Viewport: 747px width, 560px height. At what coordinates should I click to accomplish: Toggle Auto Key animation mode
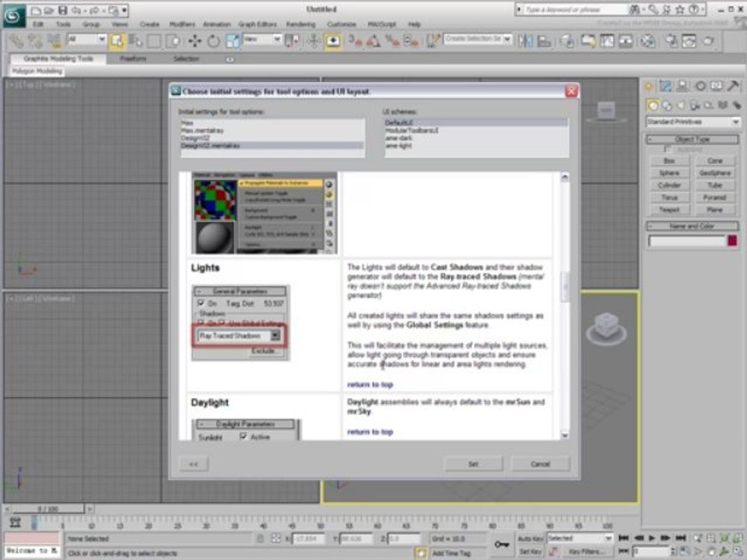coord(530,538)
